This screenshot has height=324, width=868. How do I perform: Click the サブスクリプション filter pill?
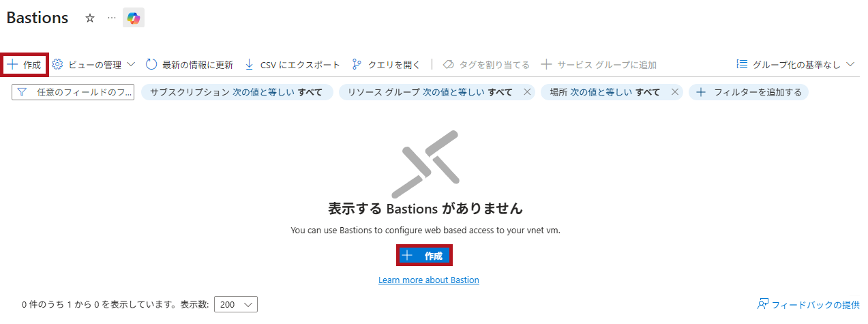tap(237, 92)
